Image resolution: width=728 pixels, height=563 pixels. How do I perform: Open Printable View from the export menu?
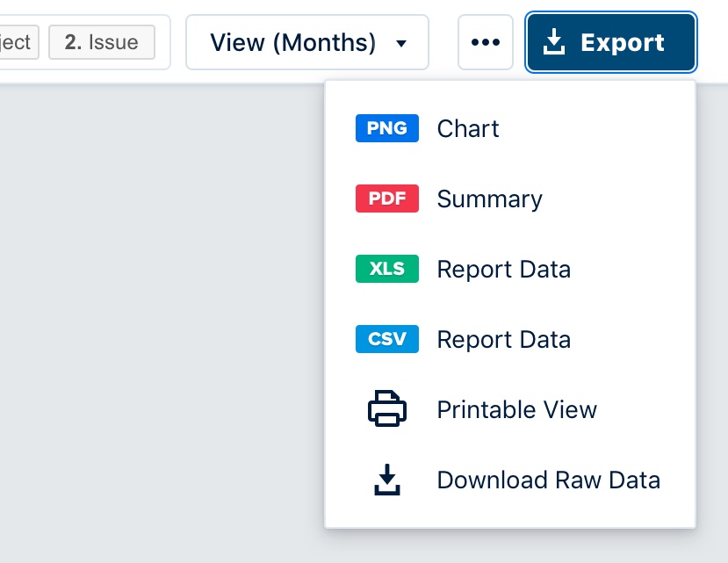pyautogui.click(x=516, y=409)
